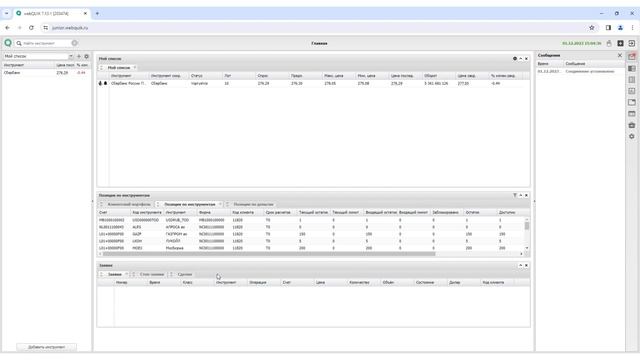Click the filter icon in positions panel
The image size is (640, 360).
pyautogui.click(x=515, y=196)
